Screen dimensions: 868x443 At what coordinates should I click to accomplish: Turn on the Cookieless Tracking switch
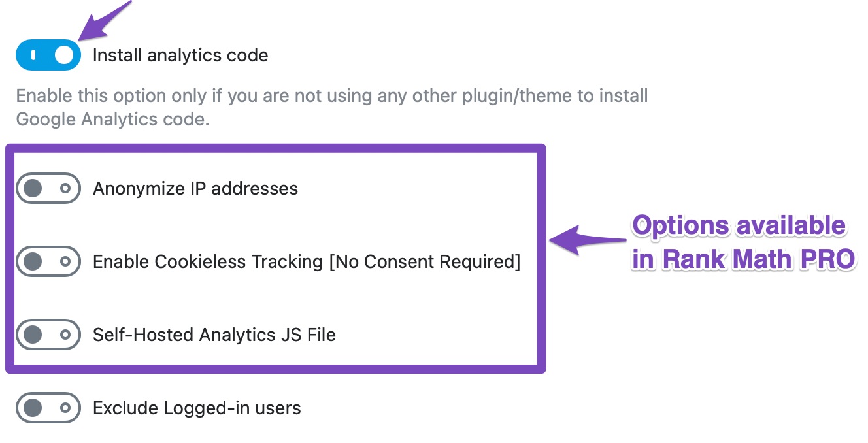click(48, 262)
